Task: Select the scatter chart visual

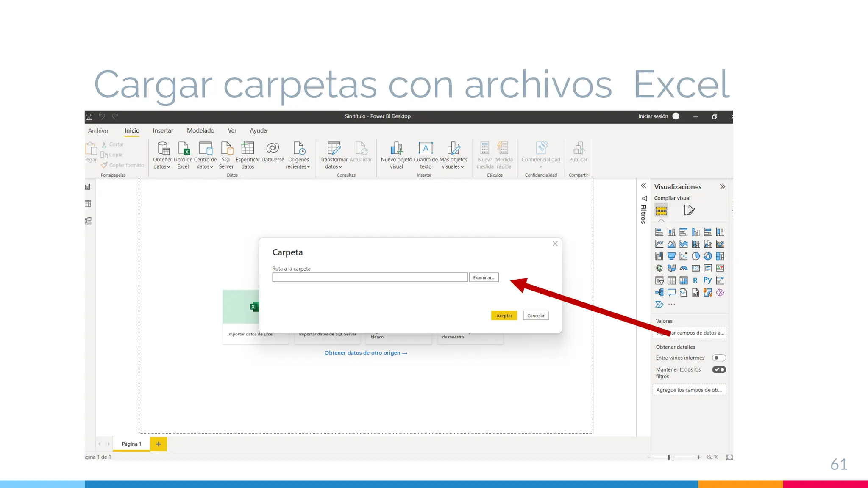Action: coord(683,256)
